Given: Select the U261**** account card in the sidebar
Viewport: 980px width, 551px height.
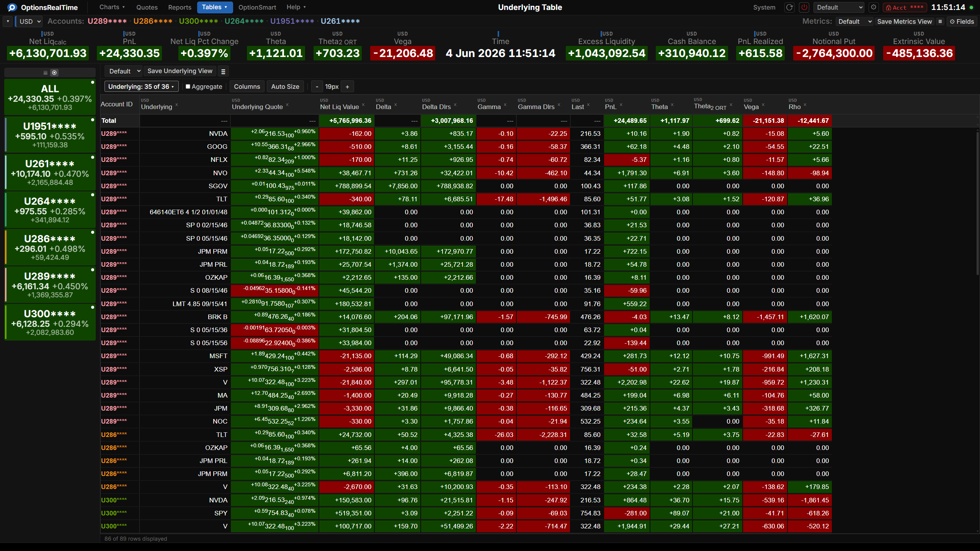Looking at the screenshot, I should pyautogui.click(x=50, y=172).
